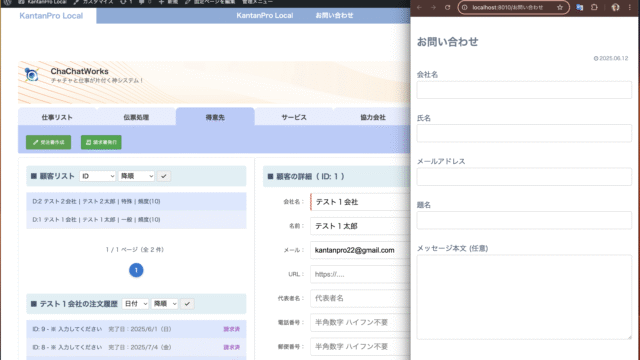Click the 請求済 status on order ID: 9
Image resolution: width=640 pixels, height=360 pixels.
(231, 329)
